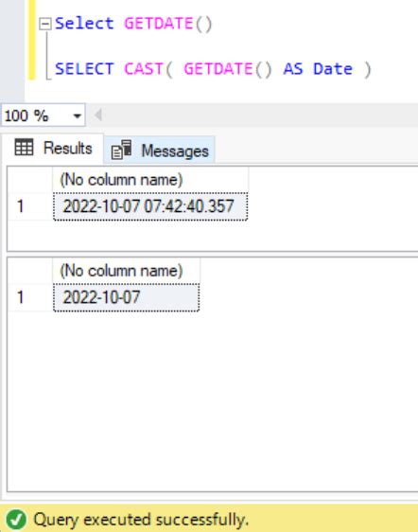Select the 2022-10-07 date cell
This screenshot has height=532, width=418.
126,297
